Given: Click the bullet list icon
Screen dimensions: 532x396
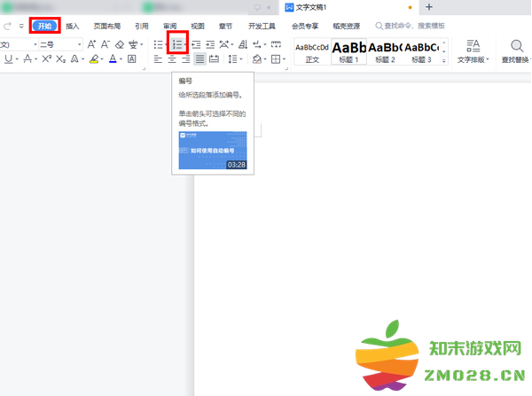Looking at the screenshot, I should click(x=158, y=44).
